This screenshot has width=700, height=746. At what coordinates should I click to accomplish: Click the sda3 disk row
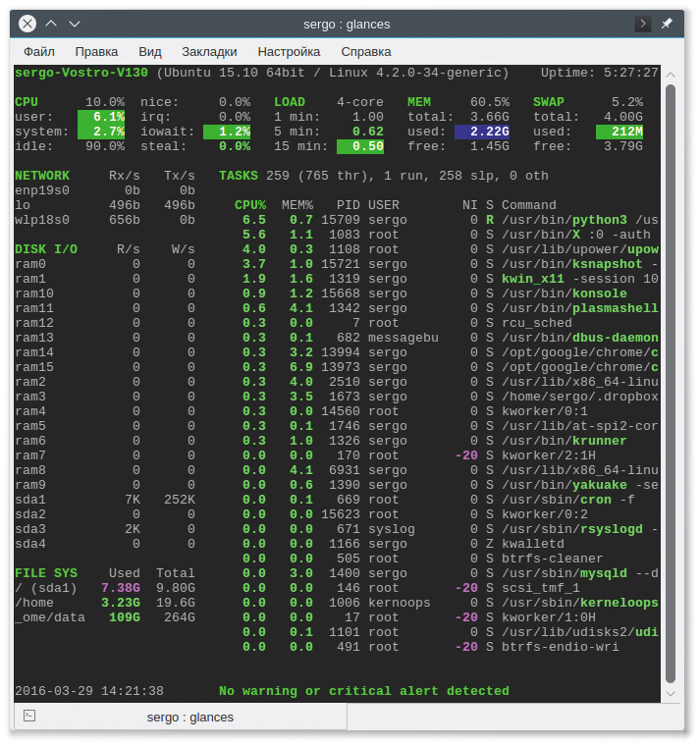tap(105, 529)
